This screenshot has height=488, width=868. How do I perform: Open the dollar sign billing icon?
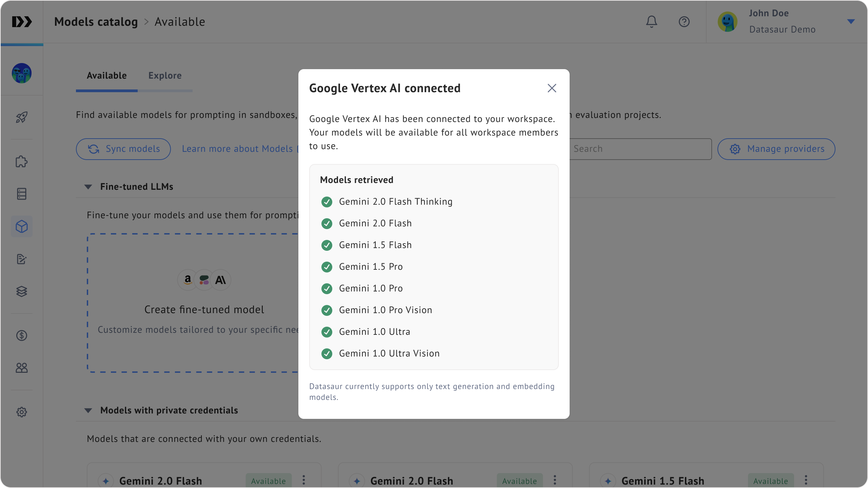pyautogui.click(x=22, y=335)
